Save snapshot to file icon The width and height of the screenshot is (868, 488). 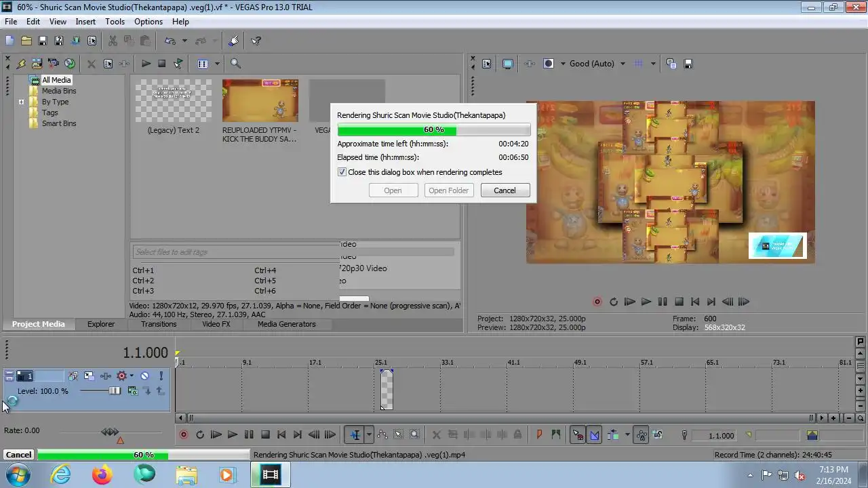[x=688, y=64]
